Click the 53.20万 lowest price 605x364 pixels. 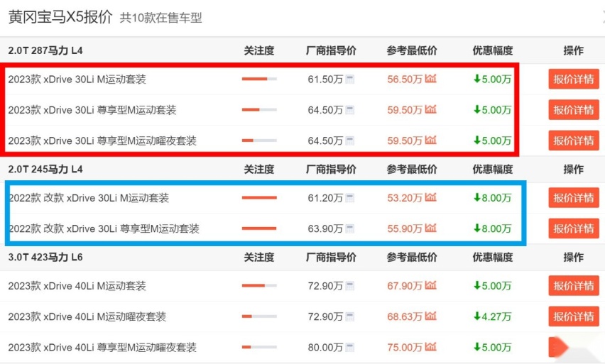[x=405, y=198]
